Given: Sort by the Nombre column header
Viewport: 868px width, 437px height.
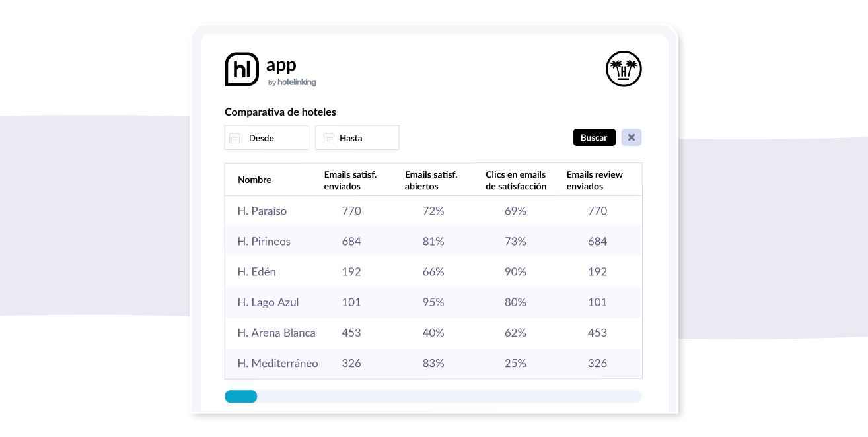Looking at the screenshot, I should (x=254, y=180).
